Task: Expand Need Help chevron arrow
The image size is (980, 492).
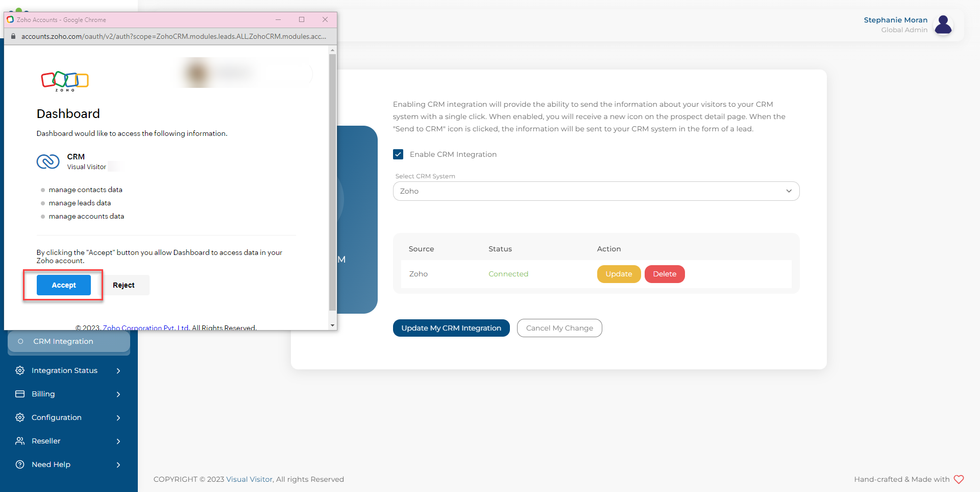Action: click(118, 464)
